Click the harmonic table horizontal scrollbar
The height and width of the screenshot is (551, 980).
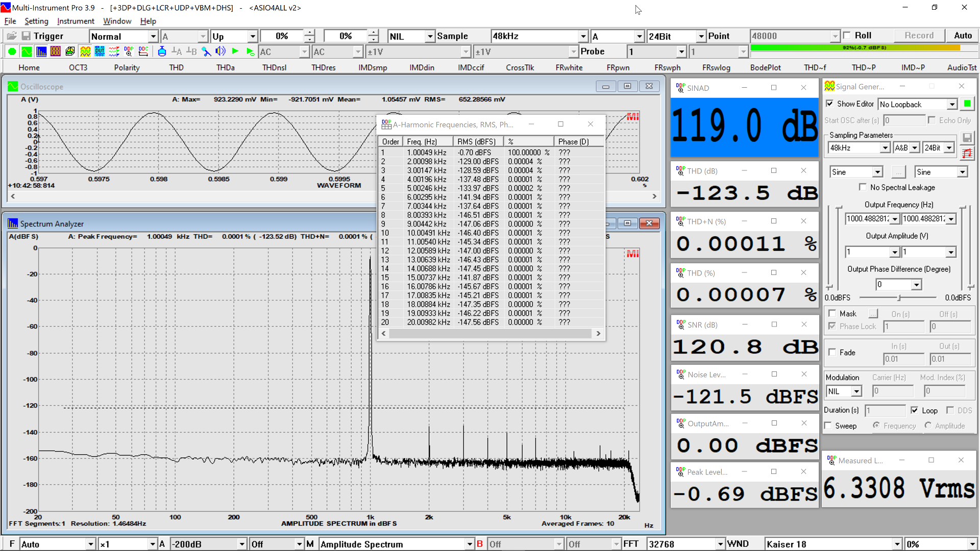[491, 333]
